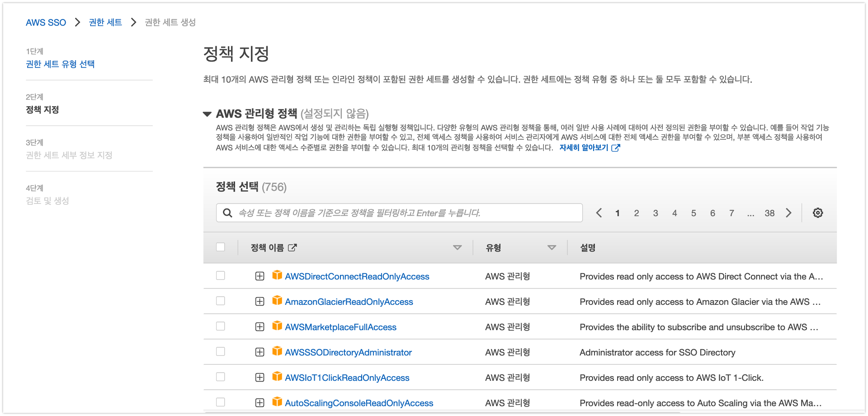Go to the next page with right arrow
The image size is (868, 416).
(788, 213)
